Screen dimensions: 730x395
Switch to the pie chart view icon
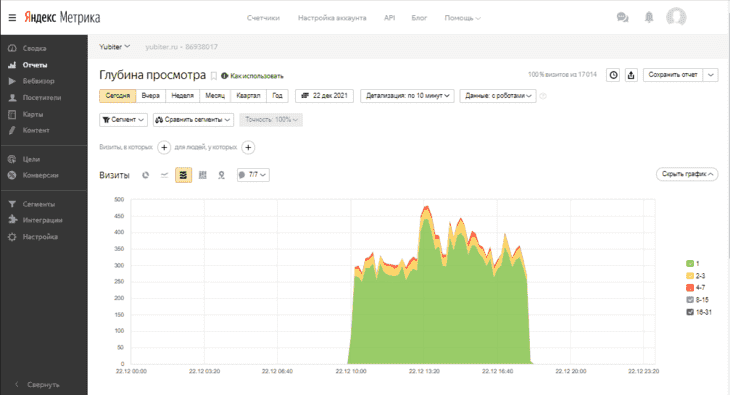click(x=146, y=175)
